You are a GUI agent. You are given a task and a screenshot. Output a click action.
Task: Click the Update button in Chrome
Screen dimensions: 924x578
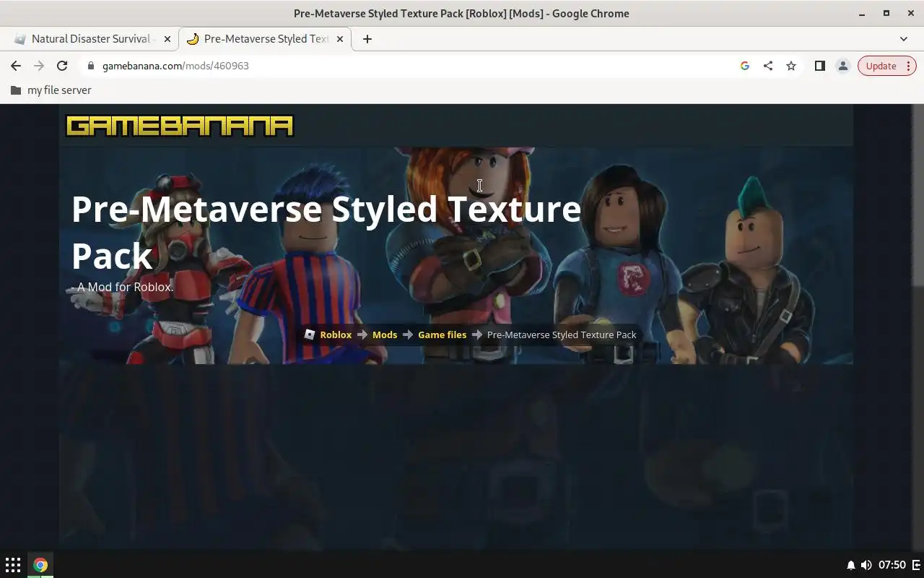pos(881,66)
